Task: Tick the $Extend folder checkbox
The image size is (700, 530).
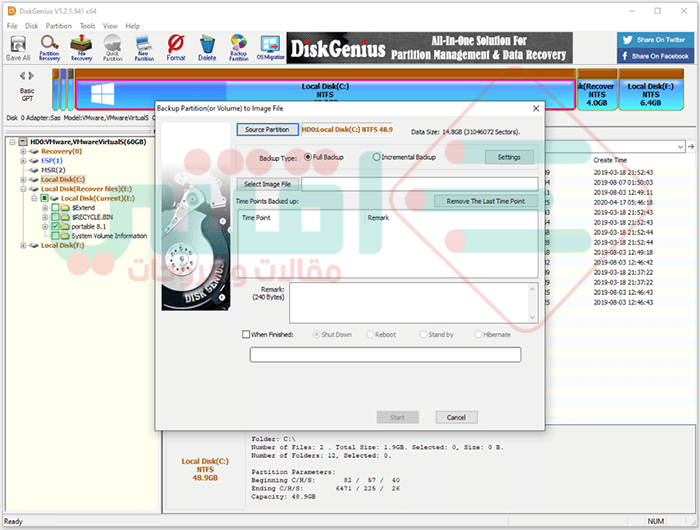Action: (55, 208)
